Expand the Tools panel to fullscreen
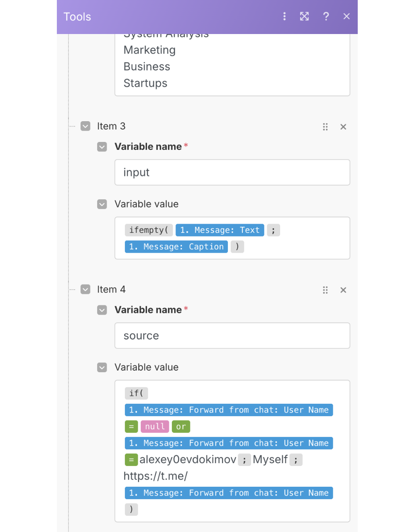The height and width of the screenshot is (532, 415). click(x=305, y=17)
